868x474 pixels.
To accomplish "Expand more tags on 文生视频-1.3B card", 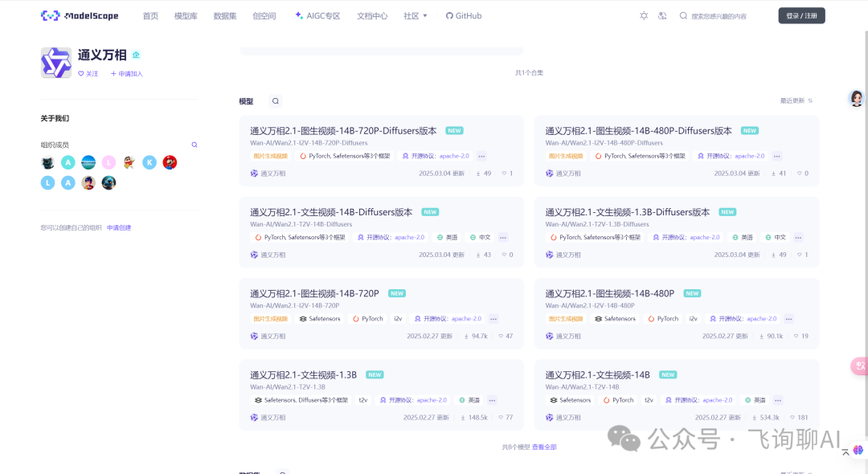I will pos(492,400).
